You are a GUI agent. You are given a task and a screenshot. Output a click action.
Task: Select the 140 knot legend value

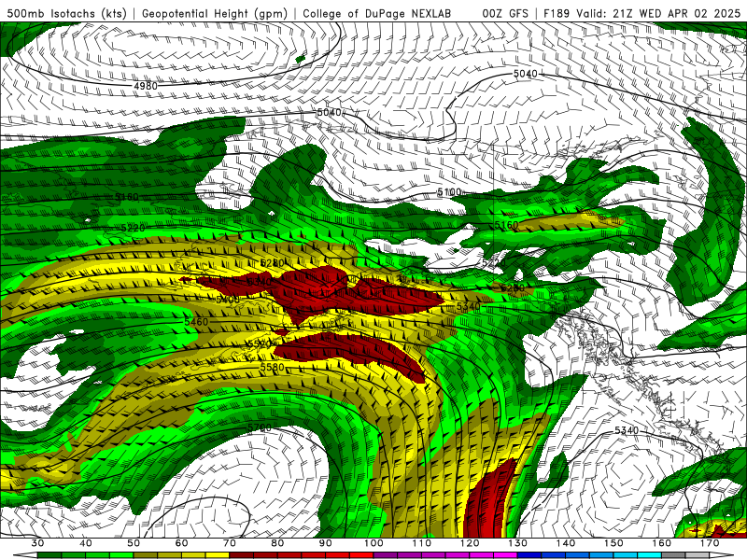pyautogui.click(x=566, y=543)
